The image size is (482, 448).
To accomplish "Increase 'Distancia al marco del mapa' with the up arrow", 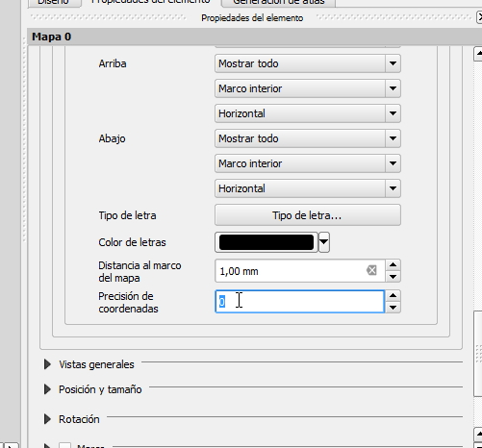I will 393,265.
